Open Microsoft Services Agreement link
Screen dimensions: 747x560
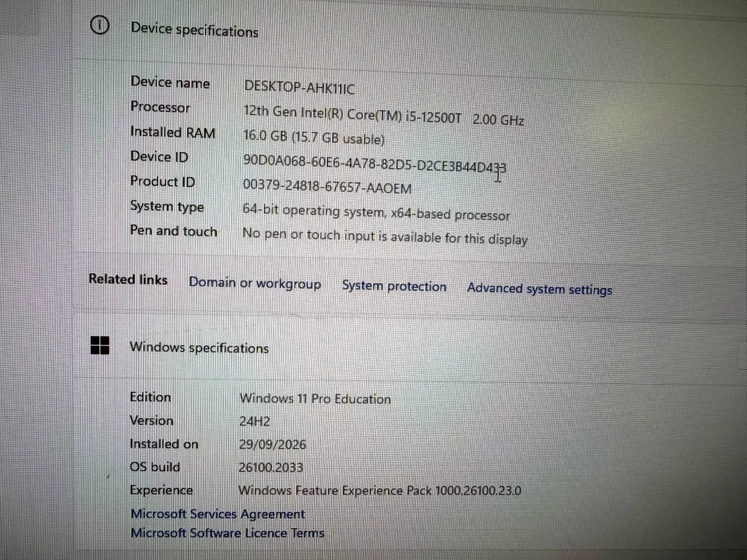click(x=218, y=514)
